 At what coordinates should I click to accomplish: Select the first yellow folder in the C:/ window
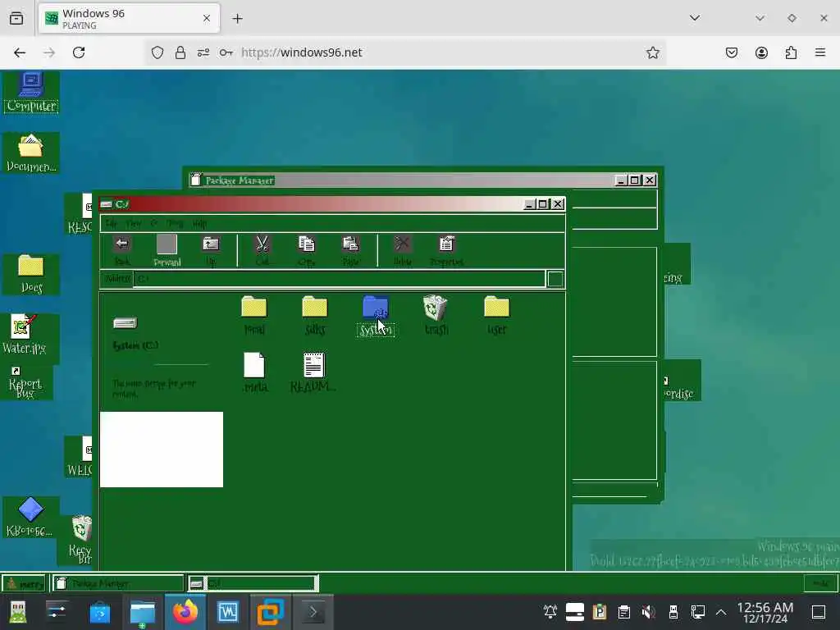point(254,316)
